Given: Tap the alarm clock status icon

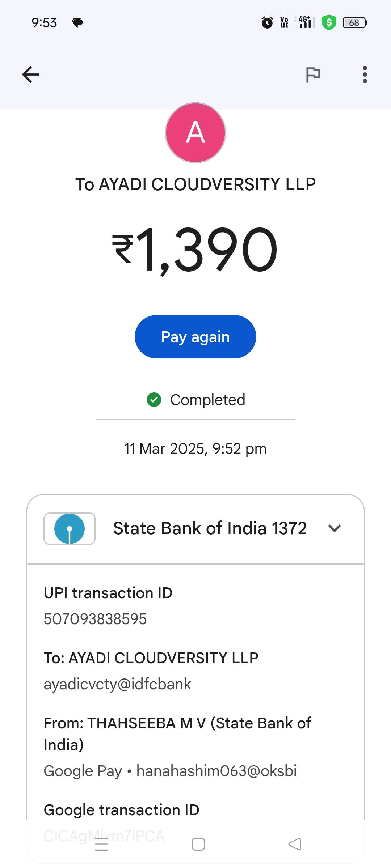Looking at the screenshot, I should [x=267, y=22].
